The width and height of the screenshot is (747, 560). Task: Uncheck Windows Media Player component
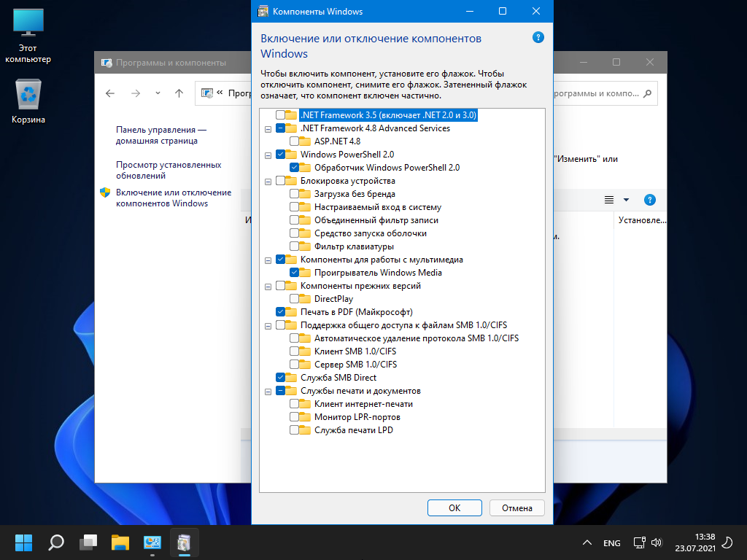point(295,273)
